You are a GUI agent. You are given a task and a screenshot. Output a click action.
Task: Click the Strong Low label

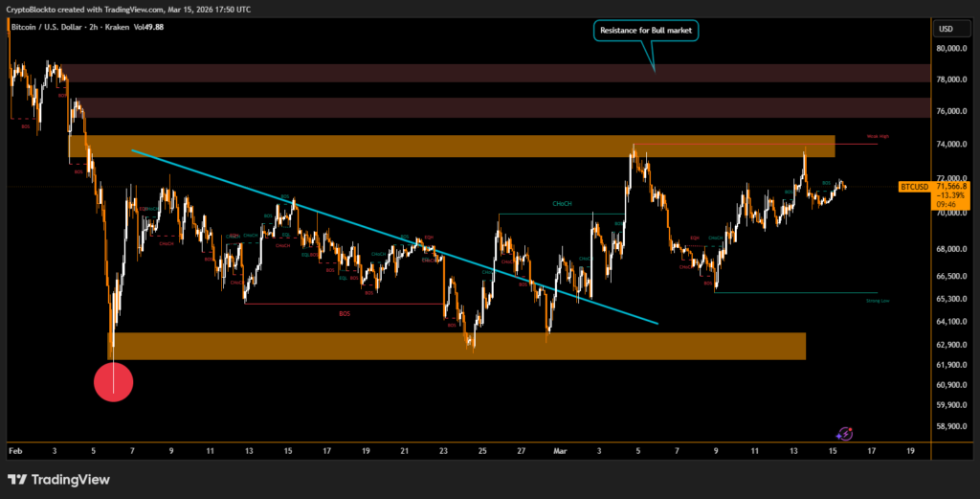click(x=878, y=300)
